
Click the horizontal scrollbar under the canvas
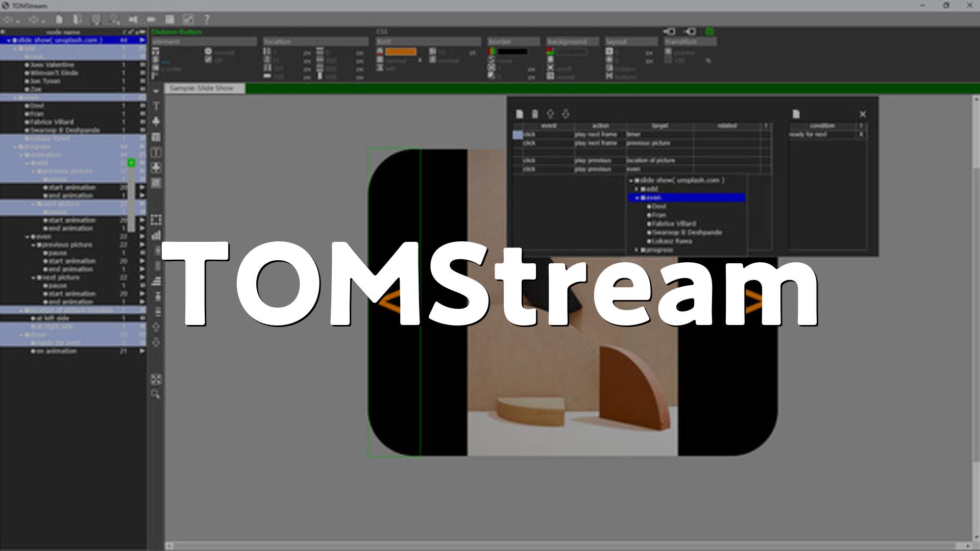click(x=568, y=546)
